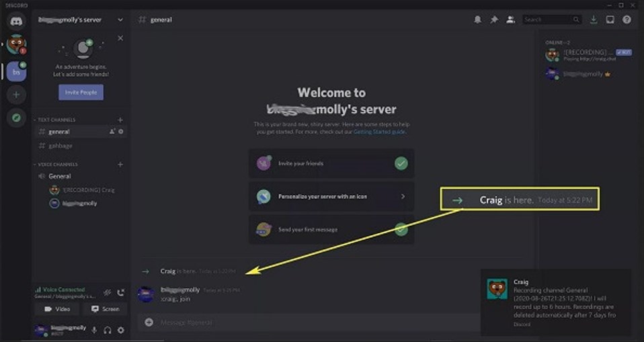Deafen with the headphones icon
The image size is (644, 342).
point(108,330)
